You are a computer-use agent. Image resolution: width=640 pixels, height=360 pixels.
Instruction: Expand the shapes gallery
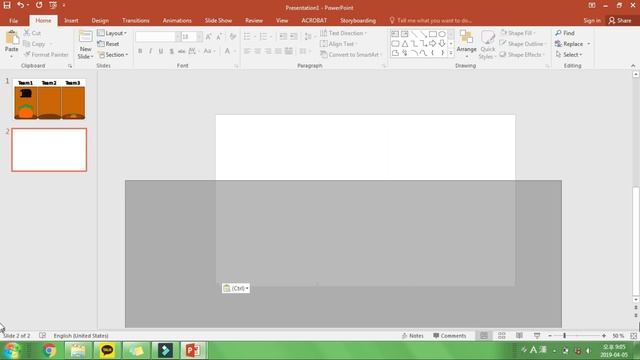[x=451, y=53]
